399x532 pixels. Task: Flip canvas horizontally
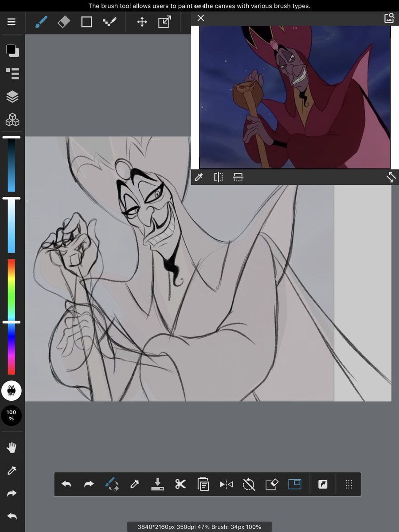point(226,484)
